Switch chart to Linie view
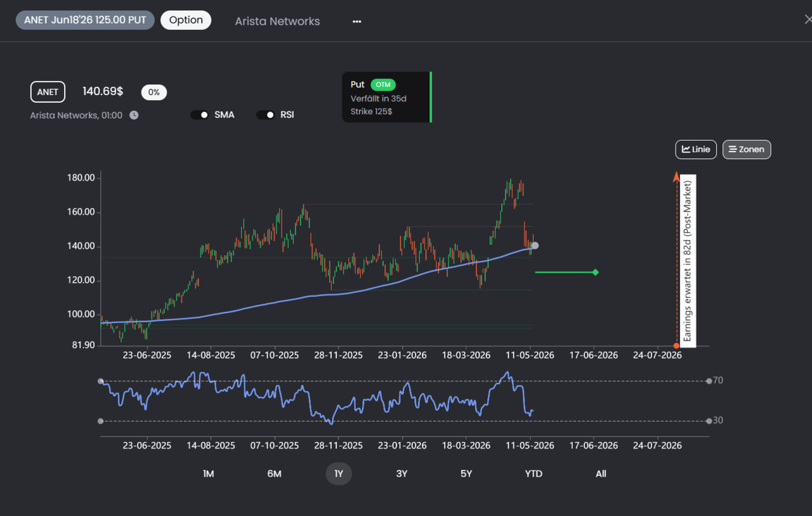Screen dimensions: 812x516 [x=696, y=150]
